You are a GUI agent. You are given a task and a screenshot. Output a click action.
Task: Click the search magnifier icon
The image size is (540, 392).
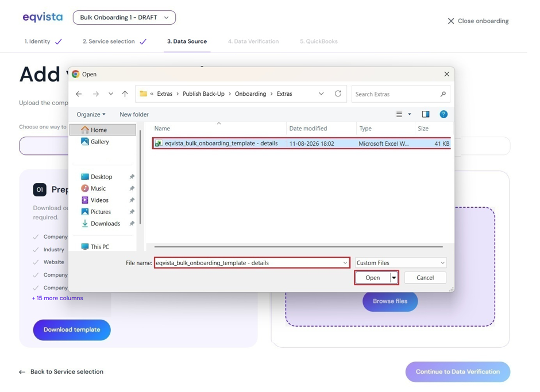[x=443, y=94]
